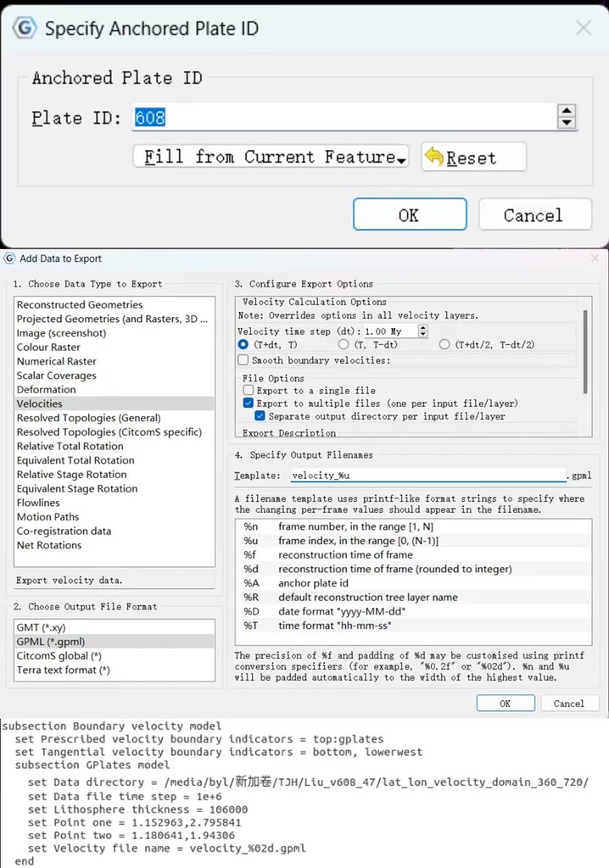This screenshot has height=868, width=609.
Task: Click OK in Add Data to Export dialog
Action: pyautogui.click(x=506, y=703)
